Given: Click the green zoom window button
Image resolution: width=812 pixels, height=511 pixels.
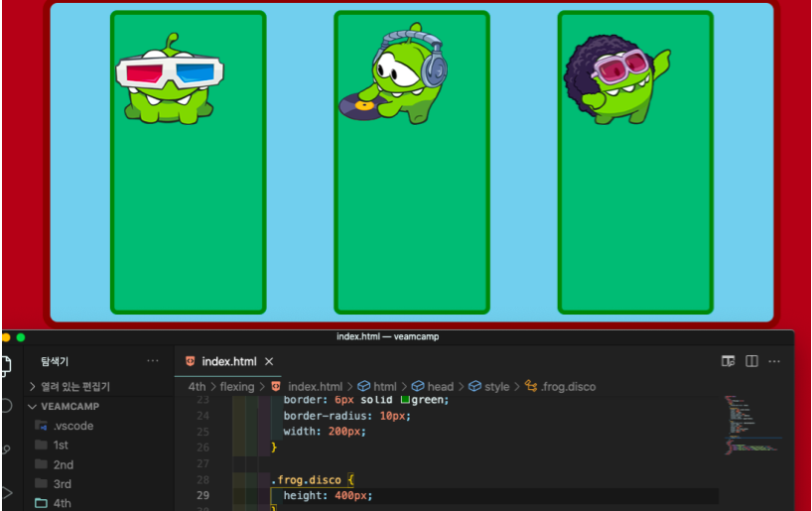Looking at the screenshot, I should pyautogui.click(x=21, y=337).
